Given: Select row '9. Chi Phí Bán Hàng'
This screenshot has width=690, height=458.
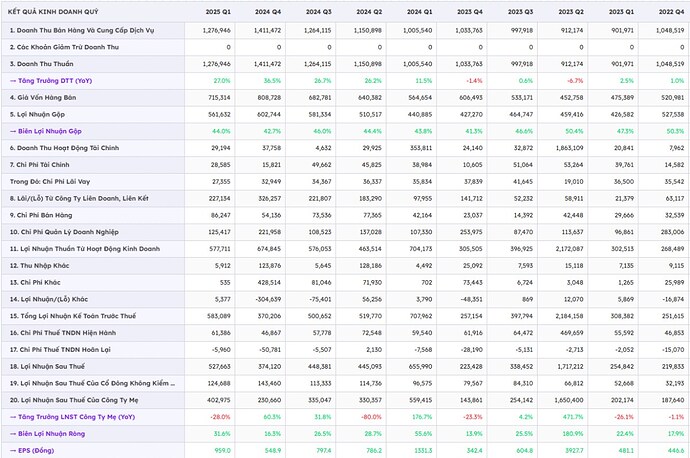Looking at the screenshot, I should (42, 215).
